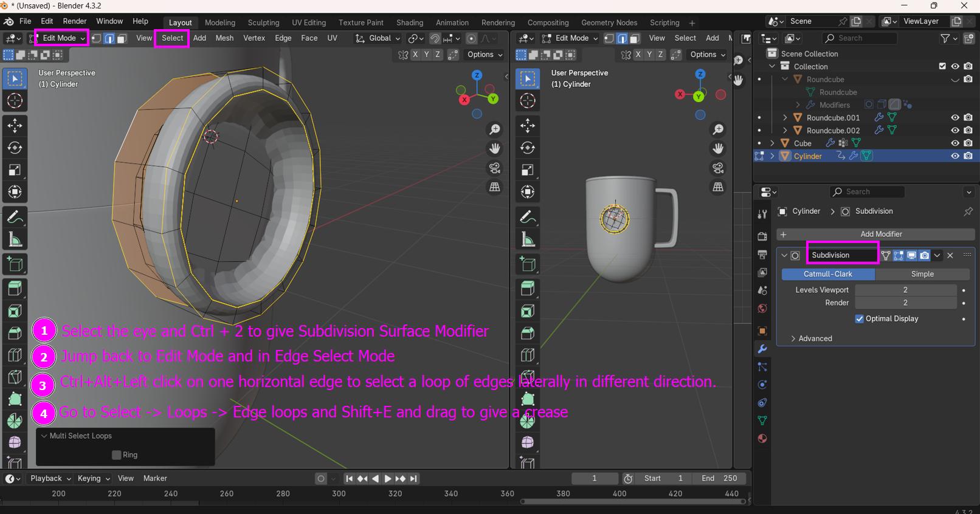
Task: Expand the Cube item in the outliner
Action: pos(772,143)
